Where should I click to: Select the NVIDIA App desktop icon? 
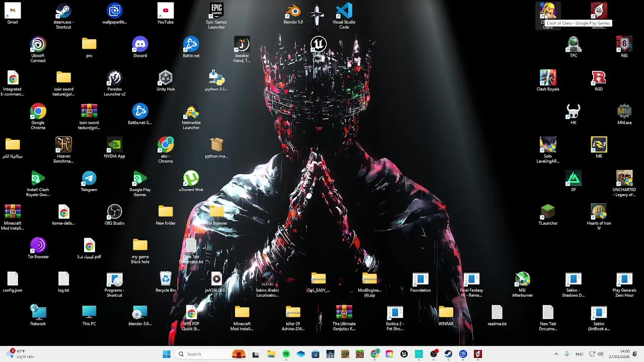click(x=114, y=148)
